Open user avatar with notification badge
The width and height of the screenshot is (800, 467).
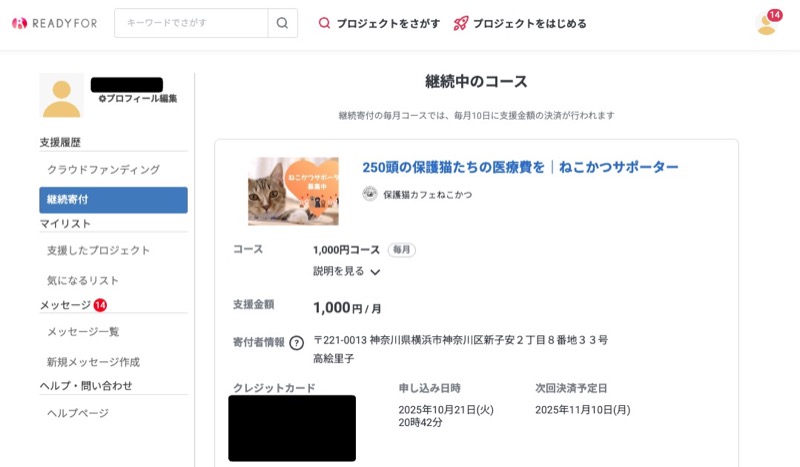(767, 24)
